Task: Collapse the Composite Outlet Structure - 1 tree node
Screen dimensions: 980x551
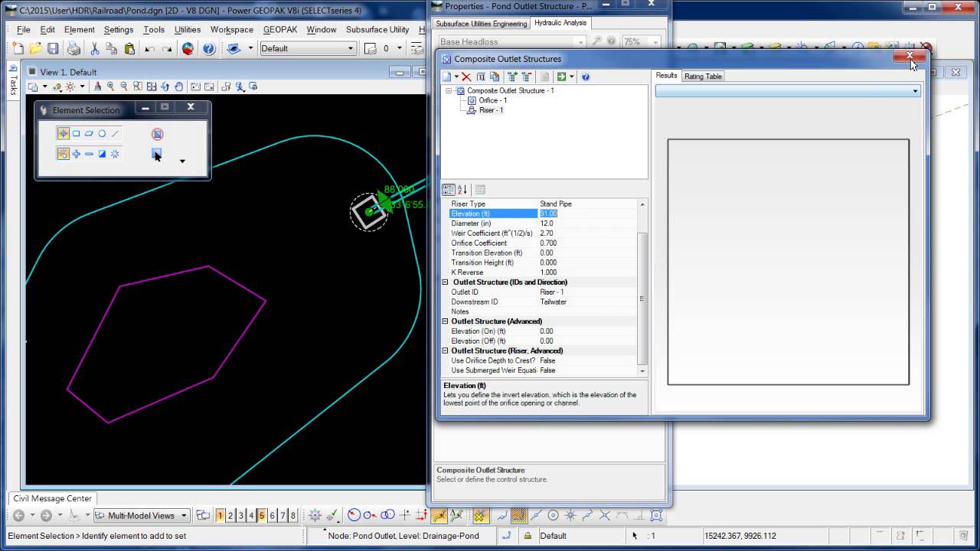Action: point(449,90)
